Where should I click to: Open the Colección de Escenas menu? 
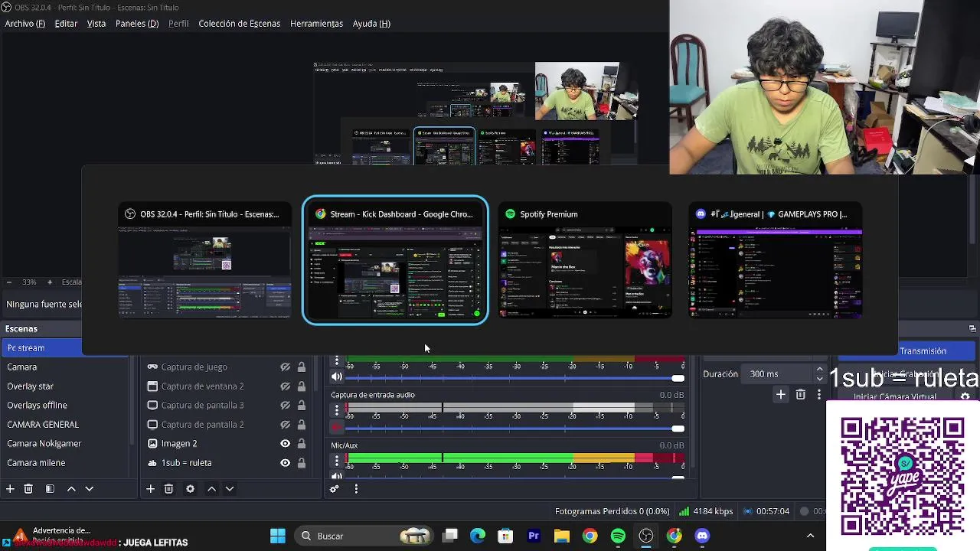click(240, 24)
